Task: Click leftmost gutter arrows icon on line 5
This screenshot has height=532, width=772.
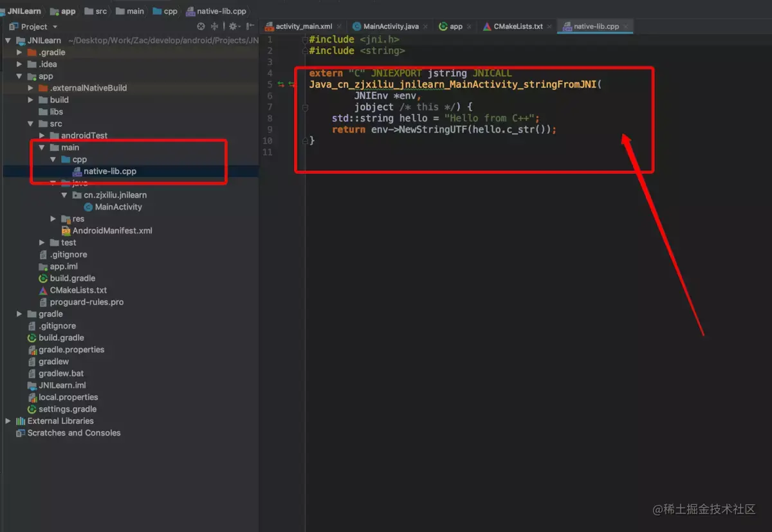Action: [280, 84]
